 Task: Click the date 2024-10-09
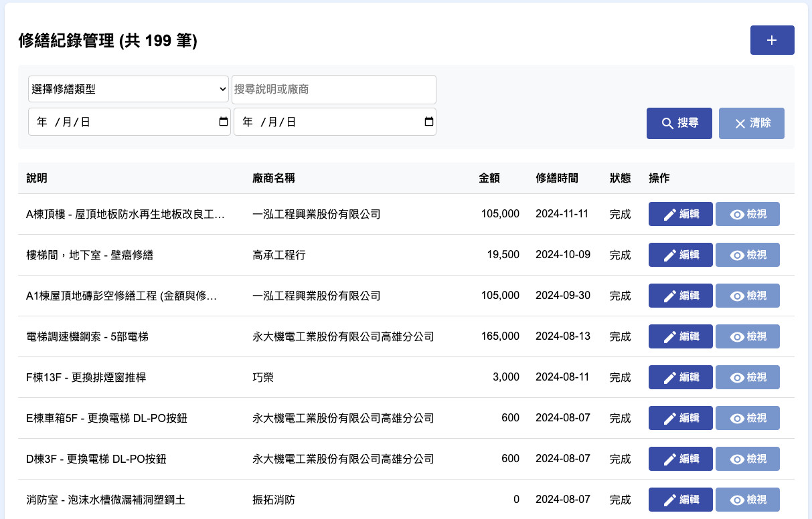(563, 255)
